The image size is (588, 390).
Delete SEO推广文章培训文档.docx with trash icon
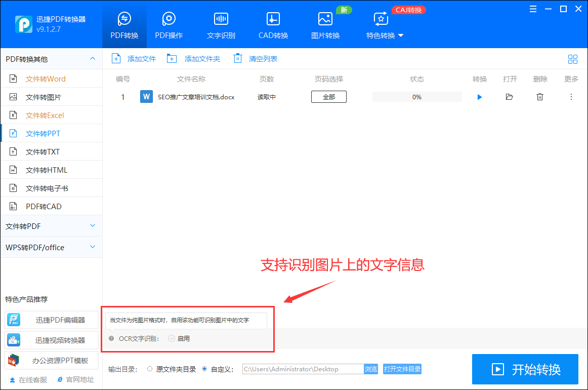point(540,96)
